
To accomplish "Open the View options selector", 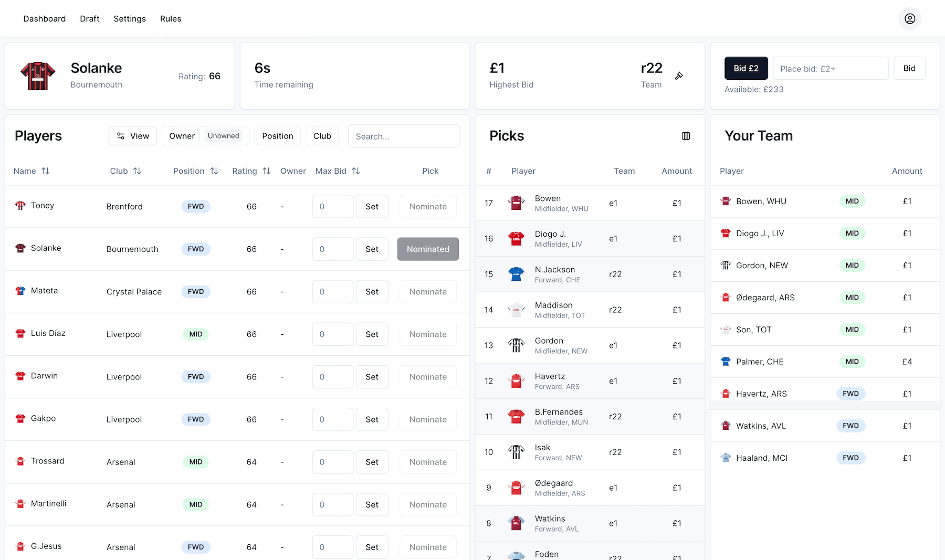I will tap(132, 135).
